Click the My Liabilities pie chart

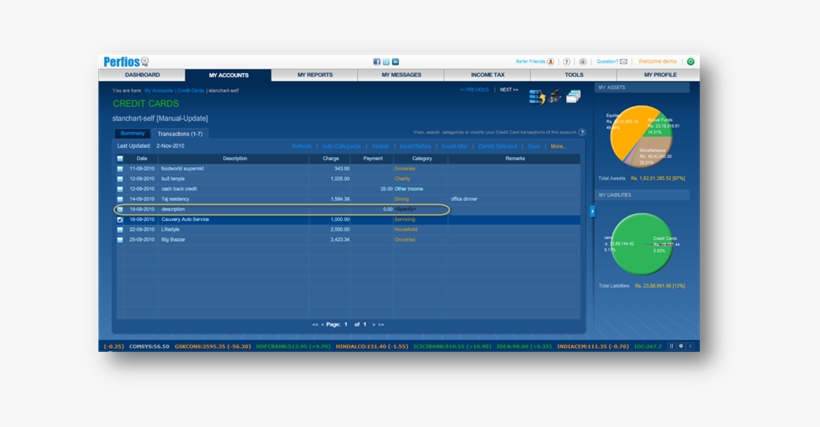(x=641, y=244)
